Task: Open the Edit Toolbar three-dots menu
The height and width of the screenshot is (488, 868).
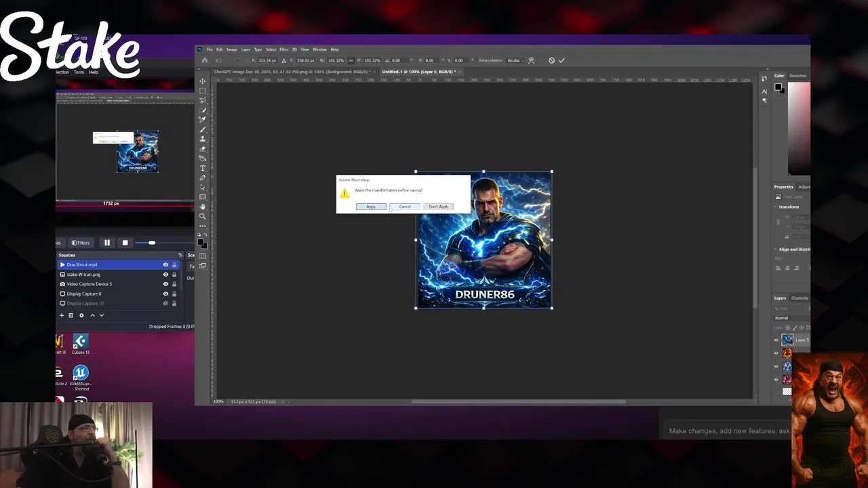Action: click(202, 226)
